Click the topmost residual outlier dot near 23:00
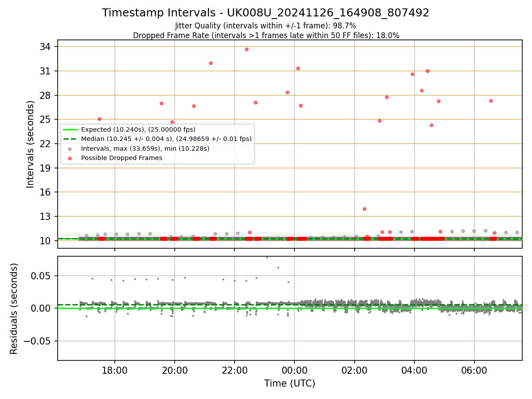Viewport: 532px width, 399px height. pyautogui.click(x=267, y=257)
